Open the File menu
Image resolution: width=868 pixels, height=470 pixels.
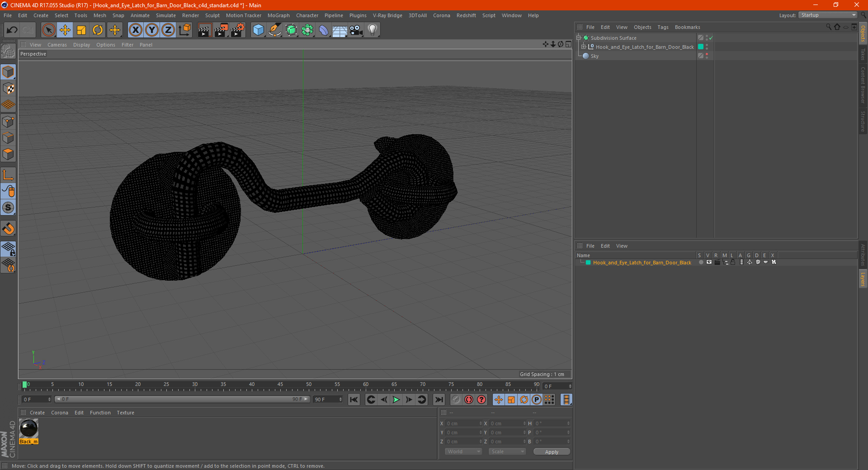[8, 15]
